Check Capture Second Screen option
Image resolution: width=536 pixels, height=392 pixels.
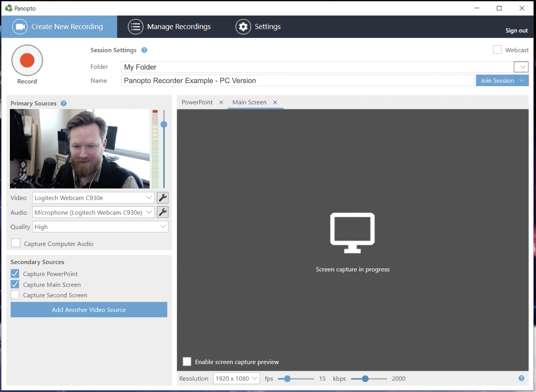[15, 295]
